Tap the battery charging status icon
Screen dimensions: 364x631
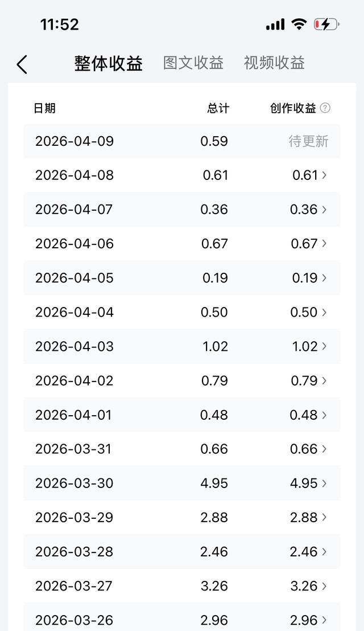326,24
